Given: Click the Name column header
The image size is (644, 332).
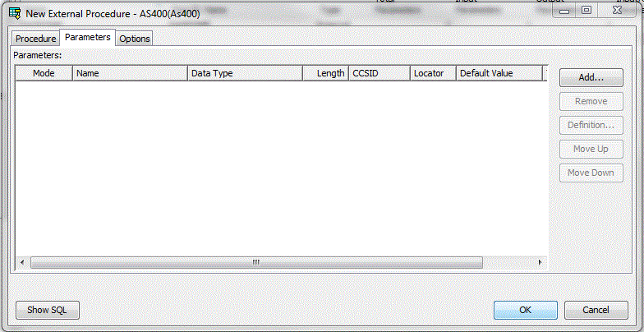Looking at the screenshot, I should click(x=130, y=73).
